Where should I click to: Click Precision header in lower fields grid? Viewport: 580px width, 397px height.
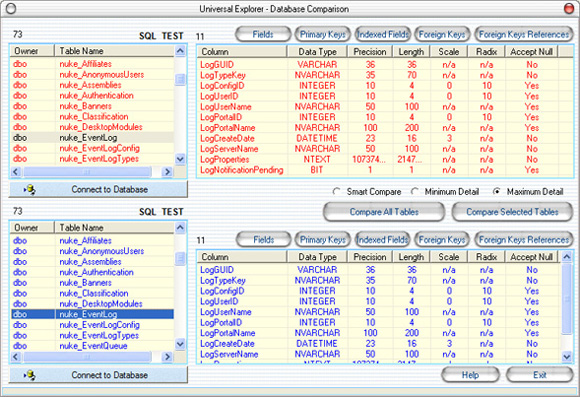tap(370, 257)
